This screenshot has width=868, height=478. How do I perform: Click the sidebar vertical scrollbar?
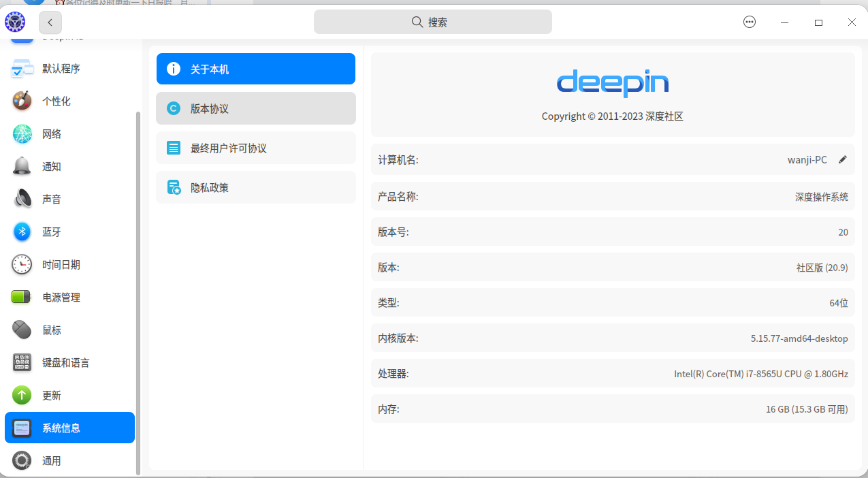coord(139,293)
